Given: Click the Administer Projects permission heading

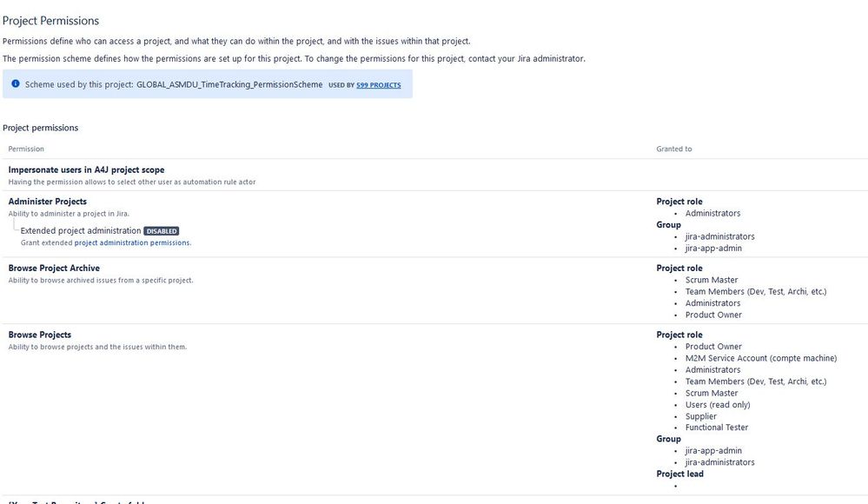Looking at the screenshot, I should [47, 201].
